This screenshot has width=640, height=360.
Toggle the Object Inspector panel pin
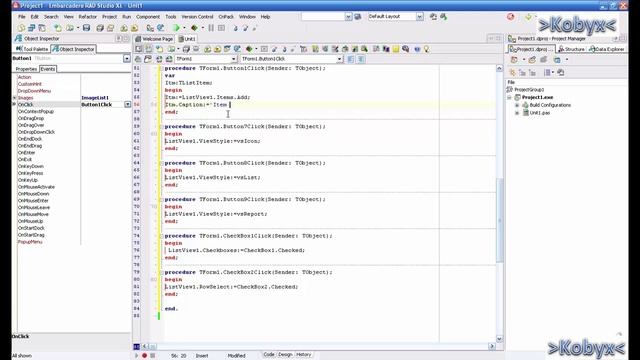coord(119,38)
